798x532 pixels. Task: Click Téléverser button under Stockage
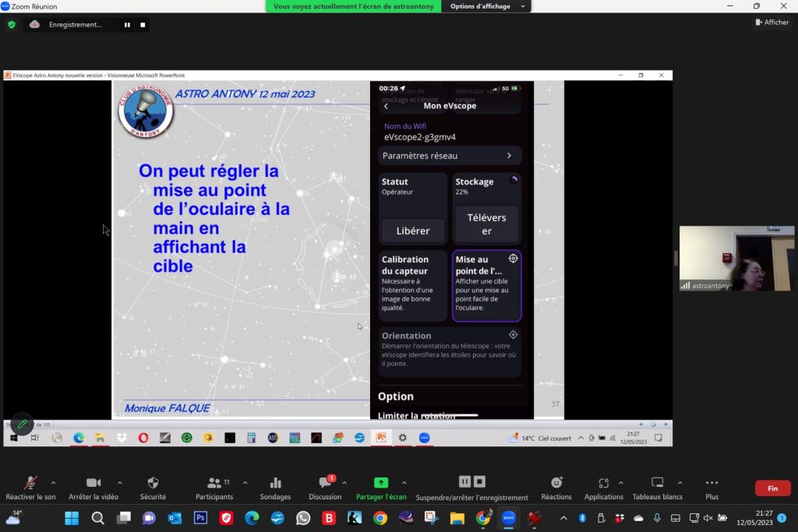tap(486, 224)
